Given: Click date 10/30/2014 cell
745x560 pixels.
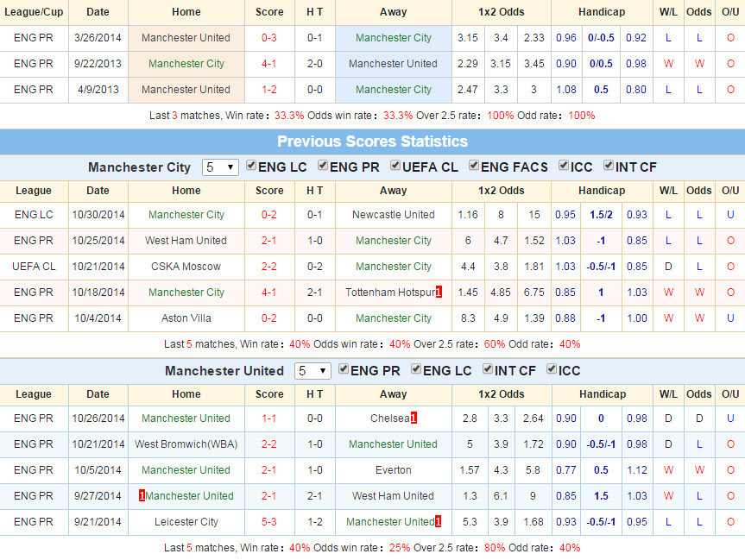Looking at the screenshot, I should pyautogui.click(x=98, y=215).
